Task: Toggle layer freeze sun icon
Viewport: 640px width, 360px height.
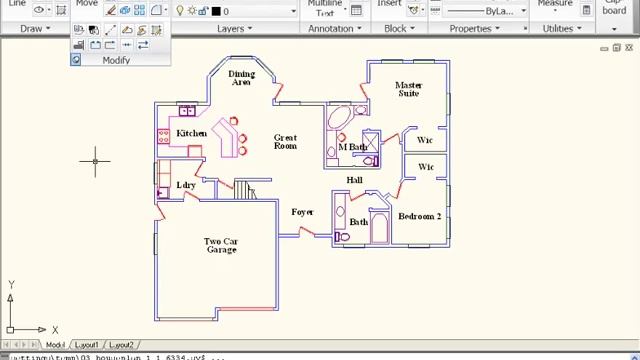Action: click(x=191, y=11)
